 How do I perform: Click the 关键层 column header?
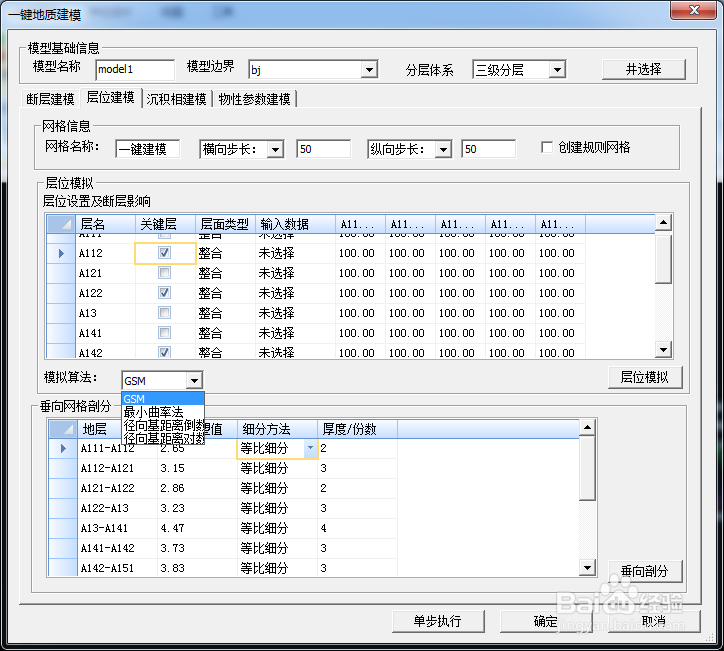(165, 224)
